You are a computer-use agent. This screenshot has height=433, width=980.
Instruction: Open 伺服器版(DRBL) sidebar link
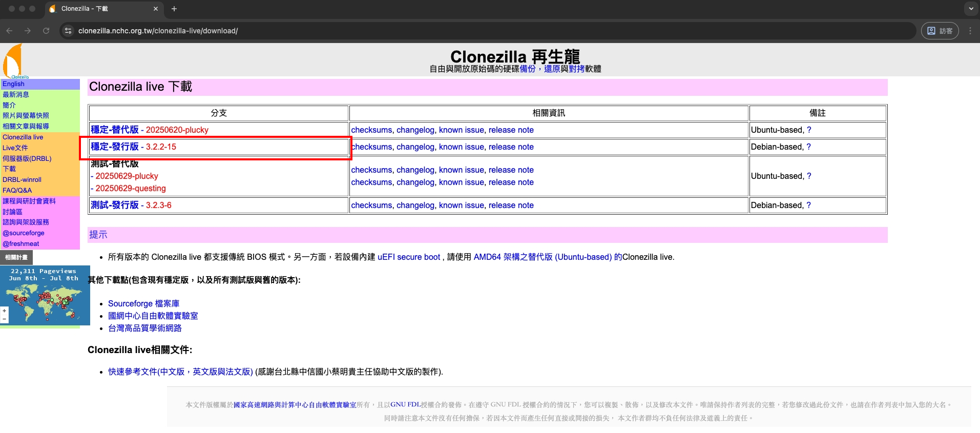pos(27,159)
